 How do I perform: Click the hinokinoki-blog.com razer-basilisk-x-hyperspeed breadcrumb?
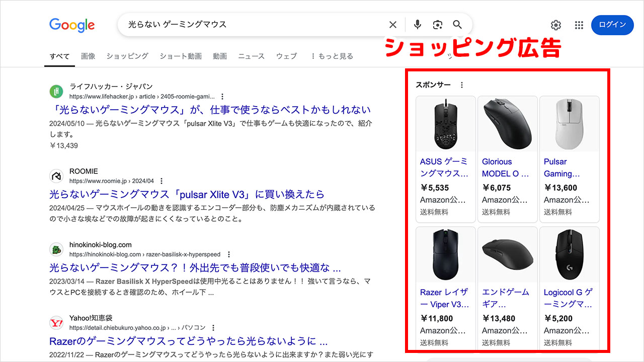click(145, 254)
